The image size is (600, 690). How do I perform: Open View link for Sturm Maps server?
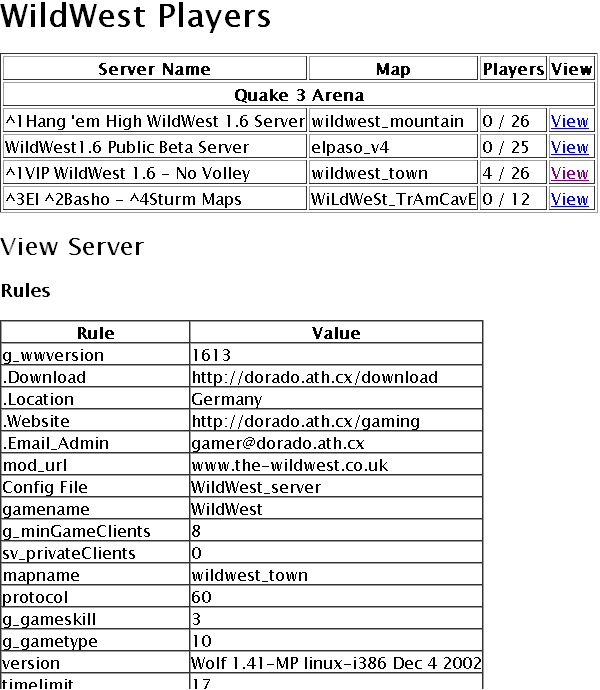pyautogui.click(x=569, y=199)
